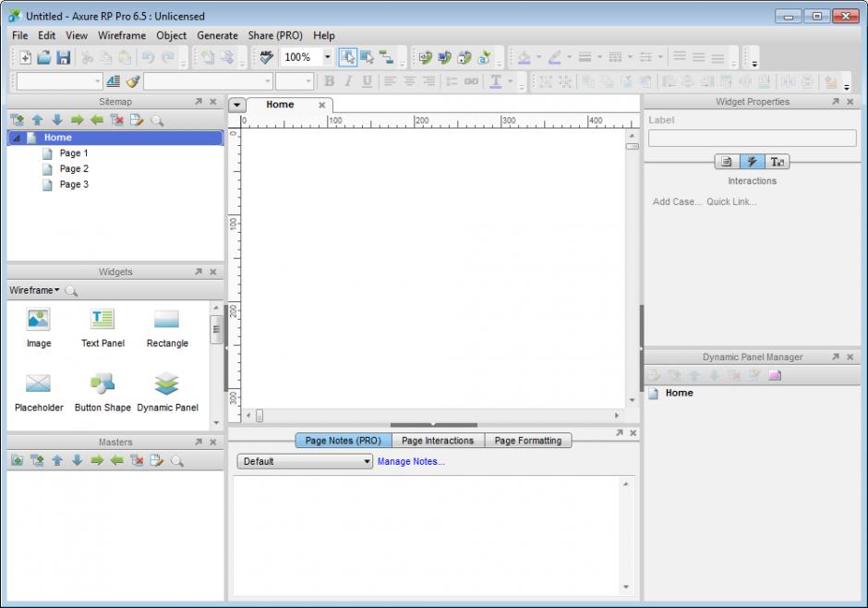Click the Quick Link option

pos(731,201)
